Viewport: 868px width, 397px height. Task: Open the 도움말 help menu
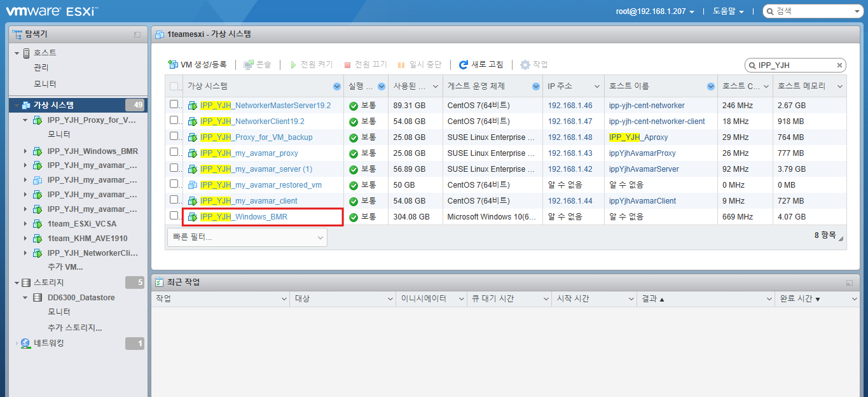[728, 11]
